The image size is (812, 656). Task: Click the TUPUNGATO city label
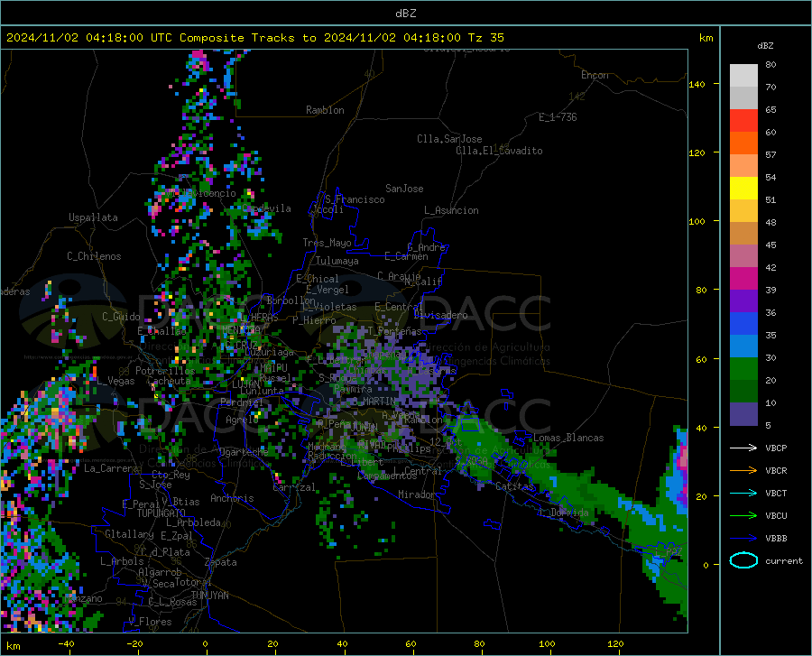pyautogui.click(x=161, y=513)
